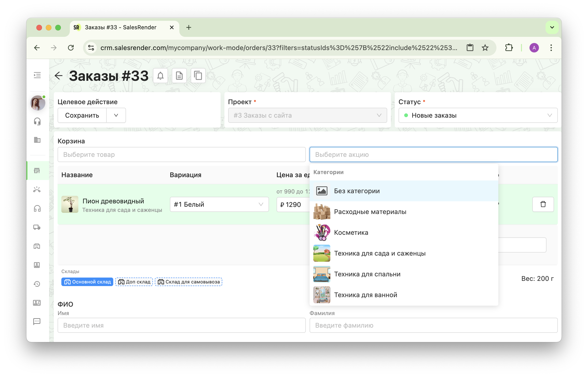
Task: Click the browser forward arrow
Action: pos(54,48)
